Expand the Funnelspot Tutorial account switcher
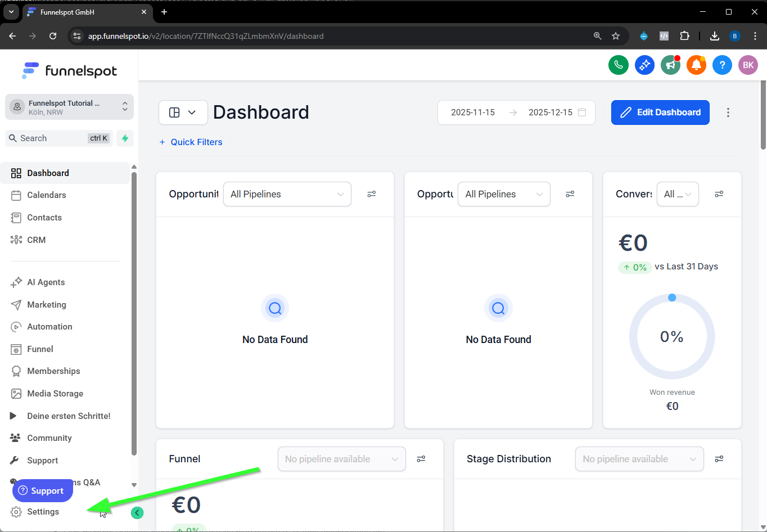This screenshot has height=532, width=767. (69, 107)
